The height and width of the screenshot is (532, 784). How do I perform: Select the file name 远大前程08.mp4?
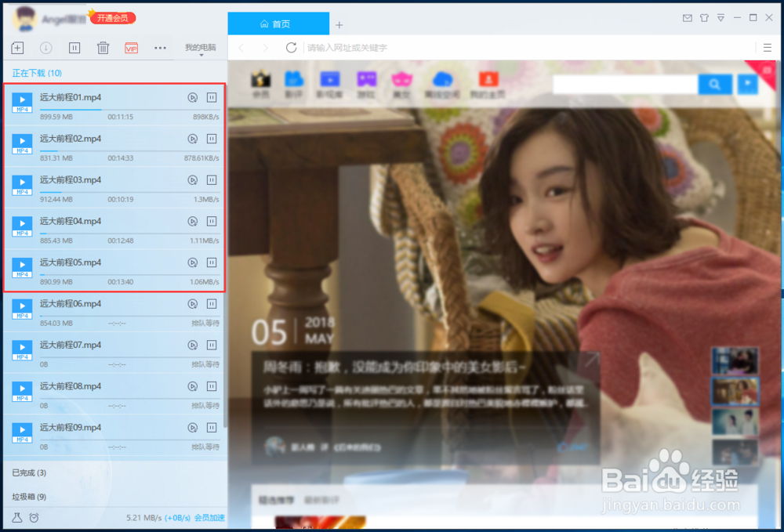71,386
